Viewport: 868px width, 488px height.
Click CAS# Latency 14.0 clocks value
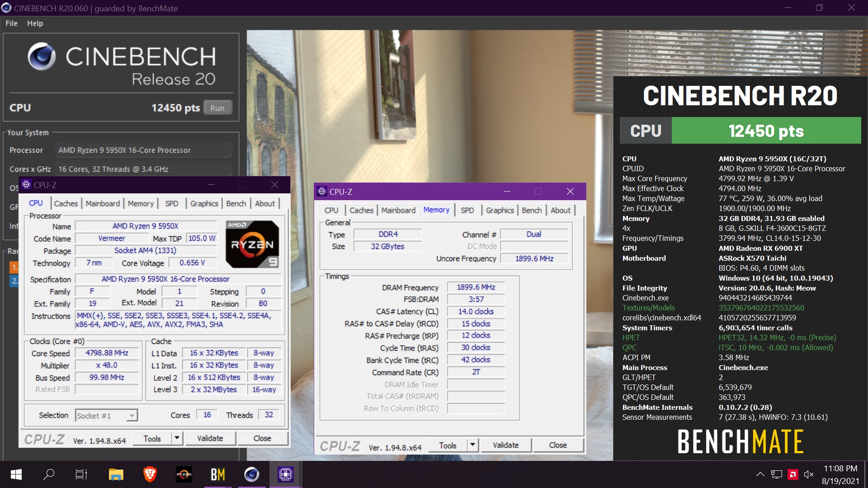pyautogui.click(x=476, y=311)
